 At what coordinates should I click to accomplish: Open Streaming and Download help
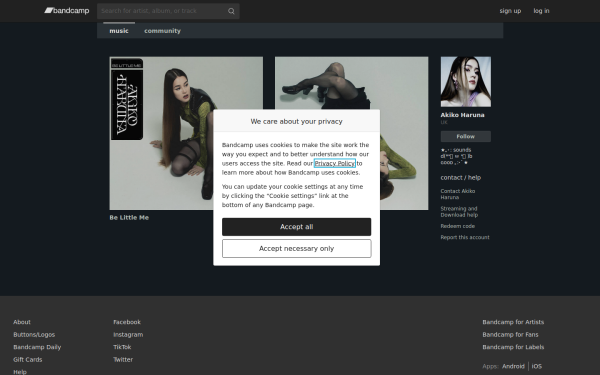(x=459, y=212)
